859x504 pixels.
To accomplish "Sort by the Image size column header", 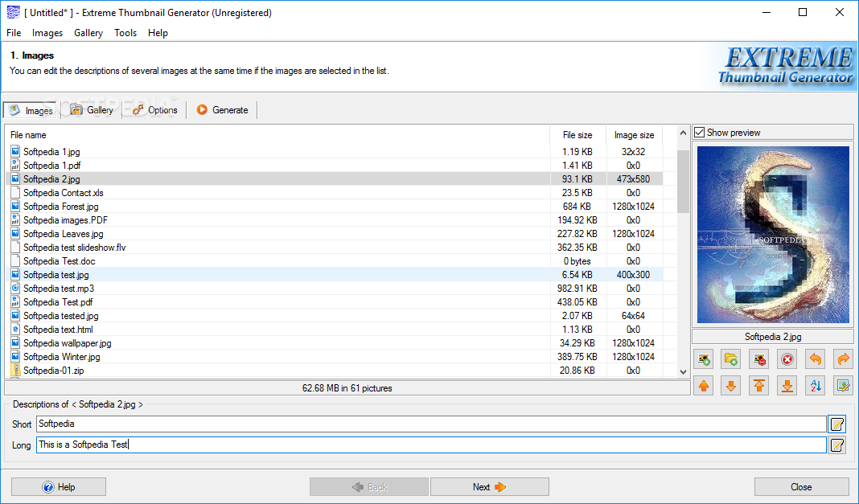I will (x=634, y=134).
